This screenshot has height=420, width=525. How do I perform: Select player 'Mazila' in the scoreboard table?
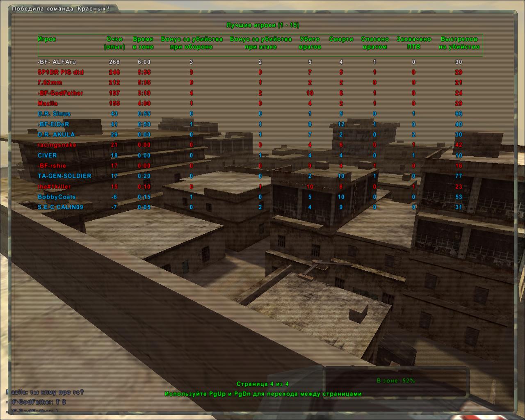[48, 103]
